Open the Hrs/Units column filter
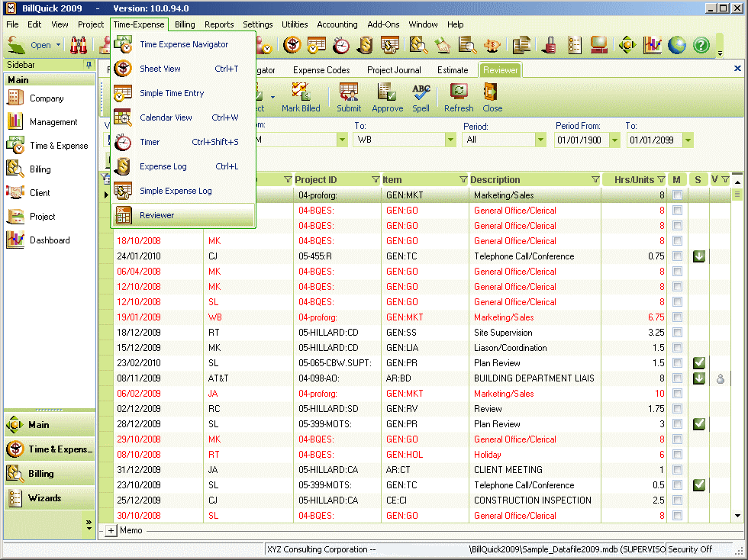The width and height of the screenshot is (748, 560). pos(661,179)
